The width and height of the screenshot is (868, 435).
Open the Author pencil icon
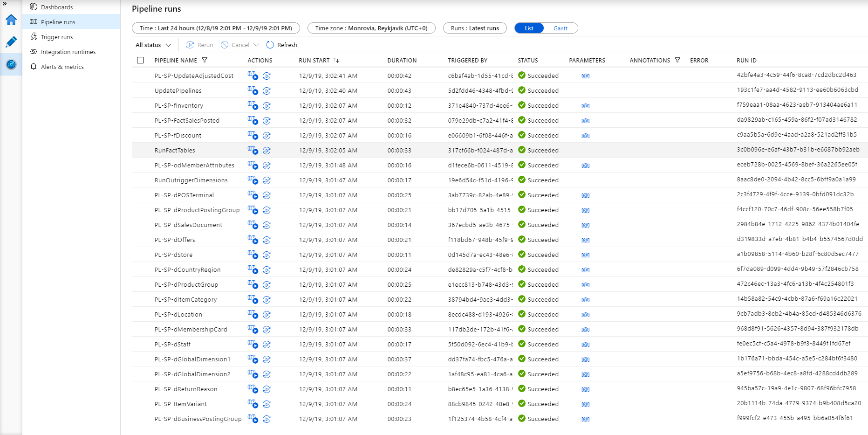click(x=11, y=42)
